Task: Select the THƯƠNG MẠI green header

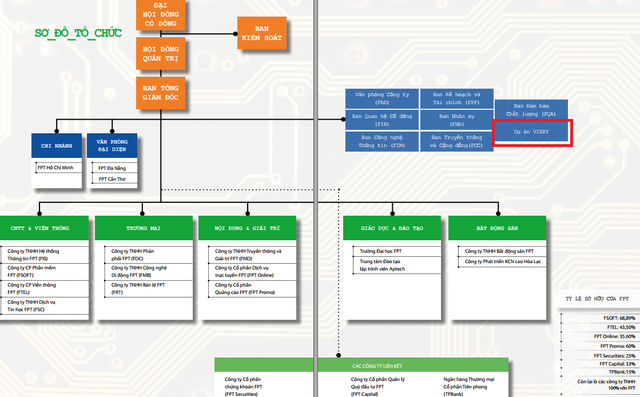Action: (x=144, y=228)
